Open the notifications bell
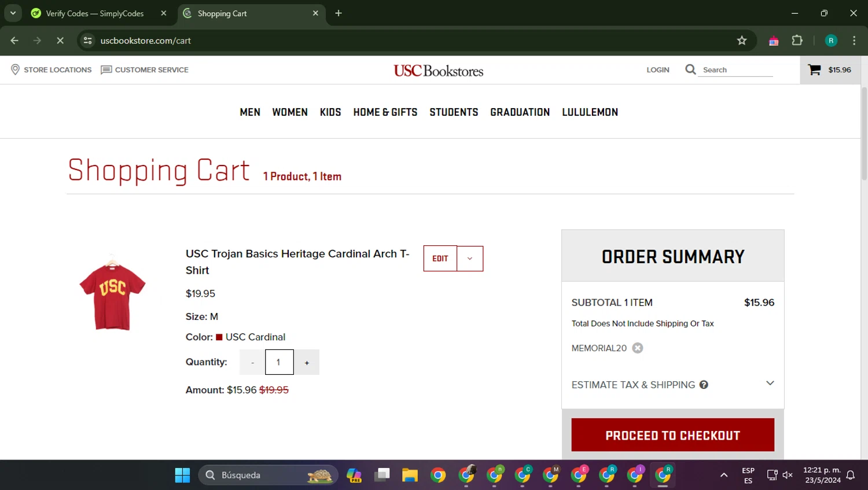 click(x=851, y=475)
